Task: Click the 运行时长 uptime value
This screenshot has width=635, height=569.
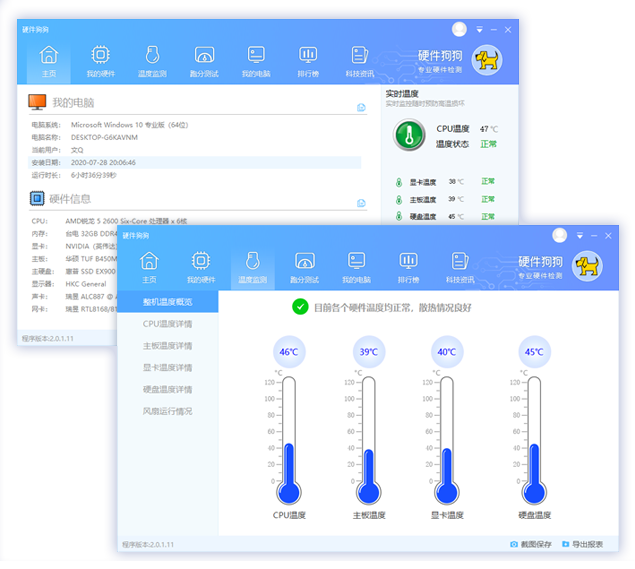Action: click(x=94, y=175)
